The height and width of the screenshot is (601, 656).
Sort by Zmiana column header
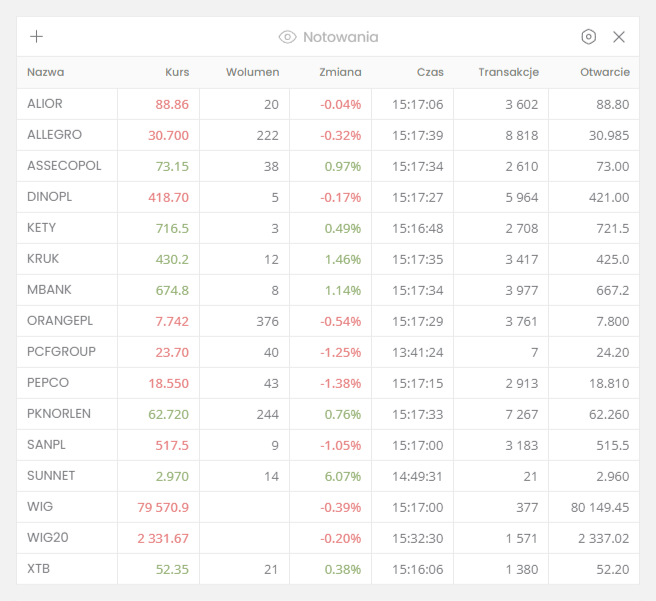pos(340,72)
